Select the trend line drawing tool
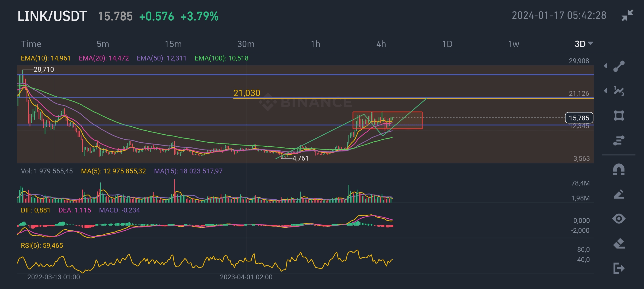This screenshot has height=289, width=644. tap(619, 66)
